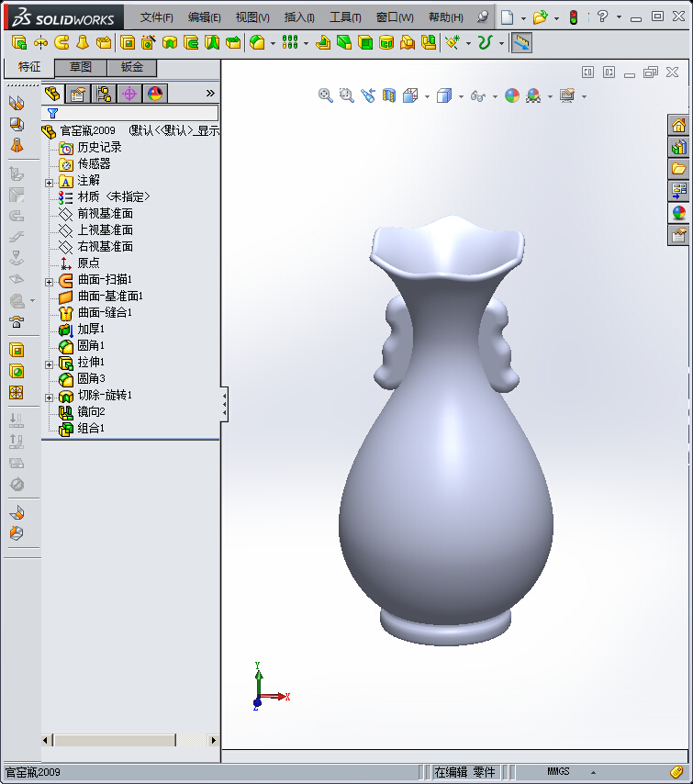Open the 文件(F) menu

point(156,17)
